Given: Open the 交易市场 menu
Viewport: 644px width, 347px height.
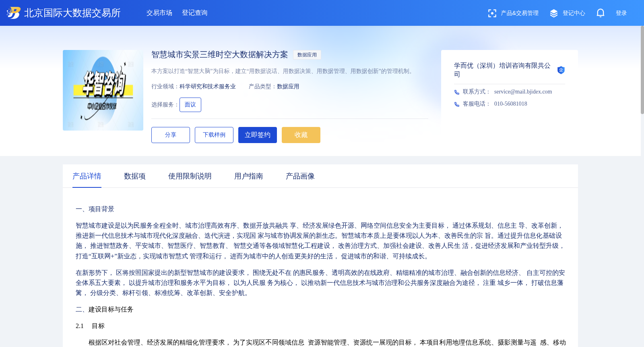Looking at the screenshot, I should coord(159,13).
